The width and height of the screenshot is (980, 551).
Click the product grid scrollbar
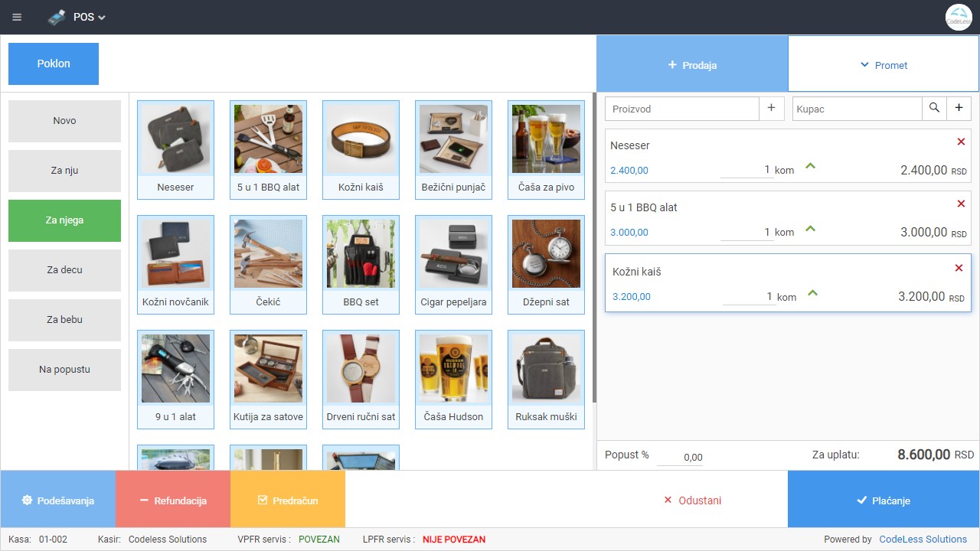tap(594, 249)
